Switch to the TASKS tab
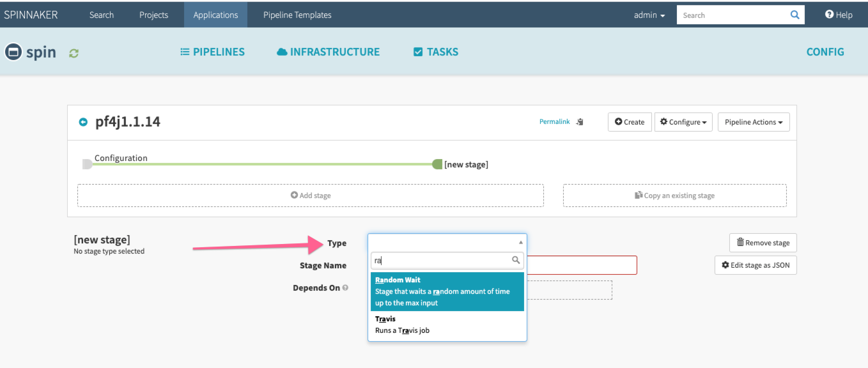This screenshot has height=368, width=868. click(436, 52)
